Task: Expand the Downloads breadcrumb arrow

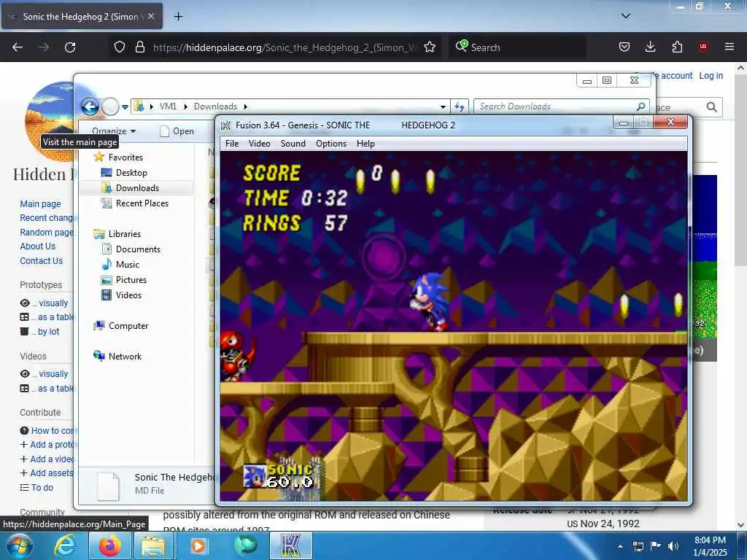Action: point(245,106)
